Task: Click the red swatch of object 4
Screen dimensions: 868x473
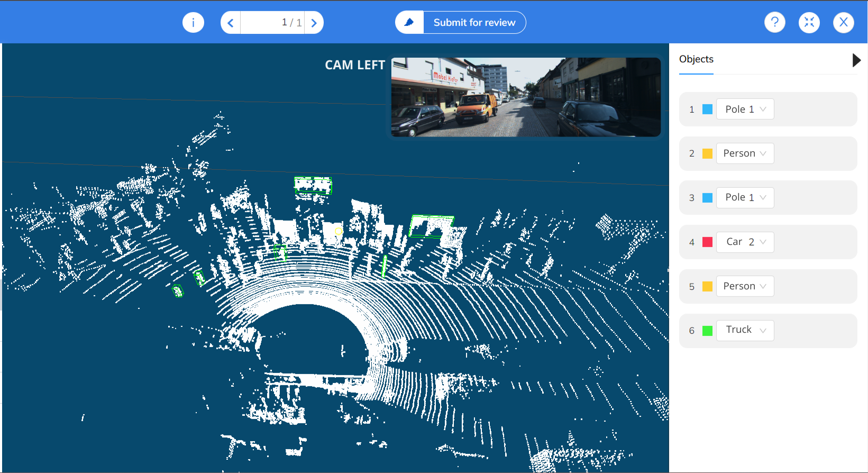Action: (x=707, y=242)
